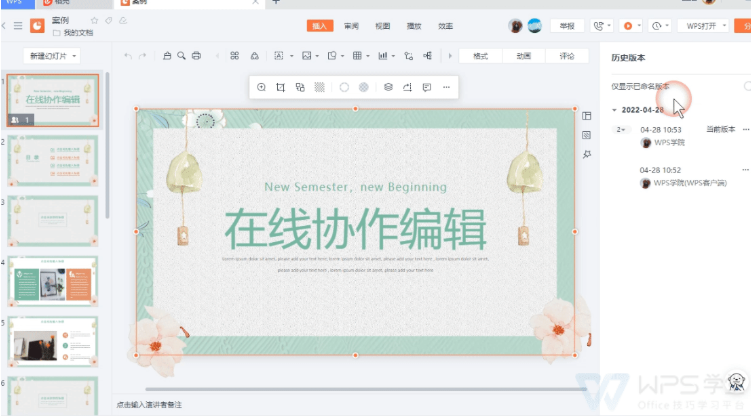Click the pin icon right of the slide
751x416 pixels.
click(587, 154)
